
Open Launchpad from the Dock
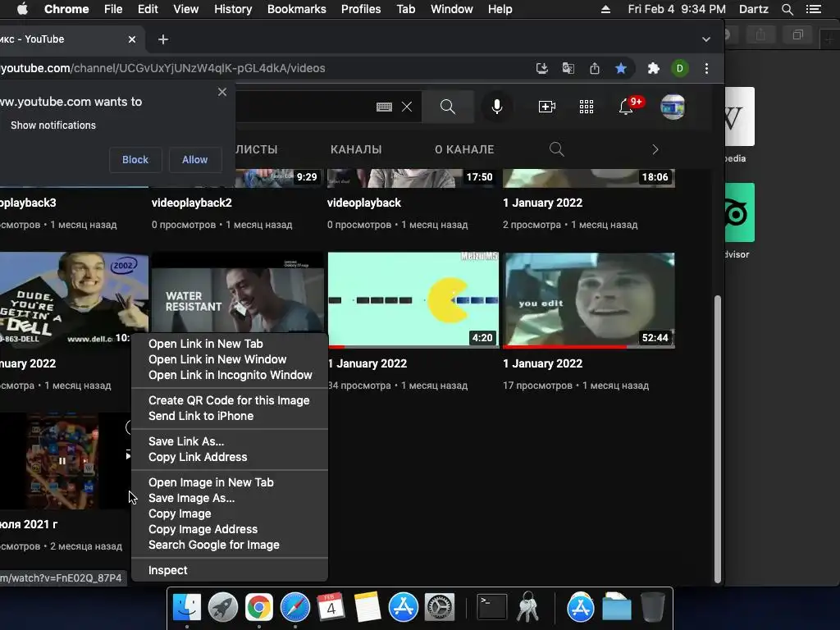click(x=223, y=608)
